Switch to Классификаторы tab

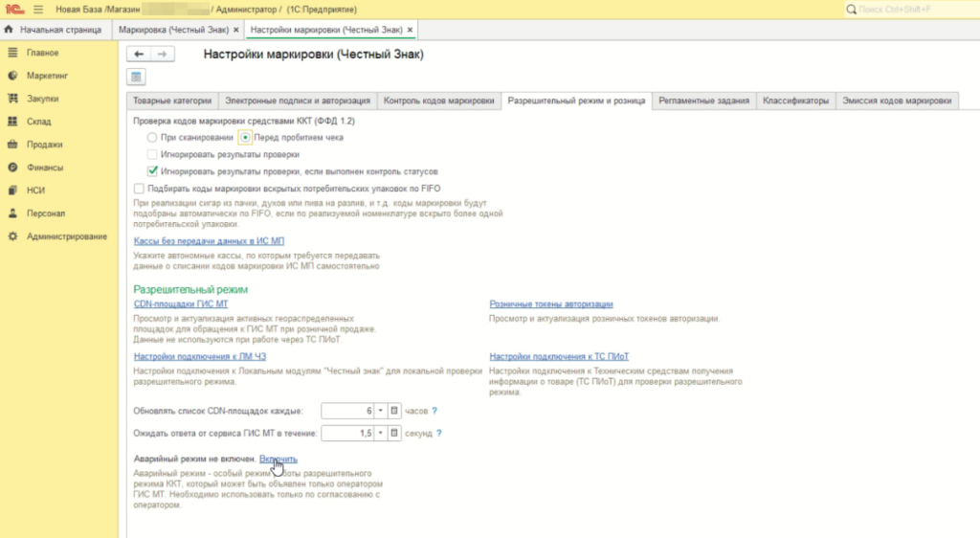[x=795, y=101]
